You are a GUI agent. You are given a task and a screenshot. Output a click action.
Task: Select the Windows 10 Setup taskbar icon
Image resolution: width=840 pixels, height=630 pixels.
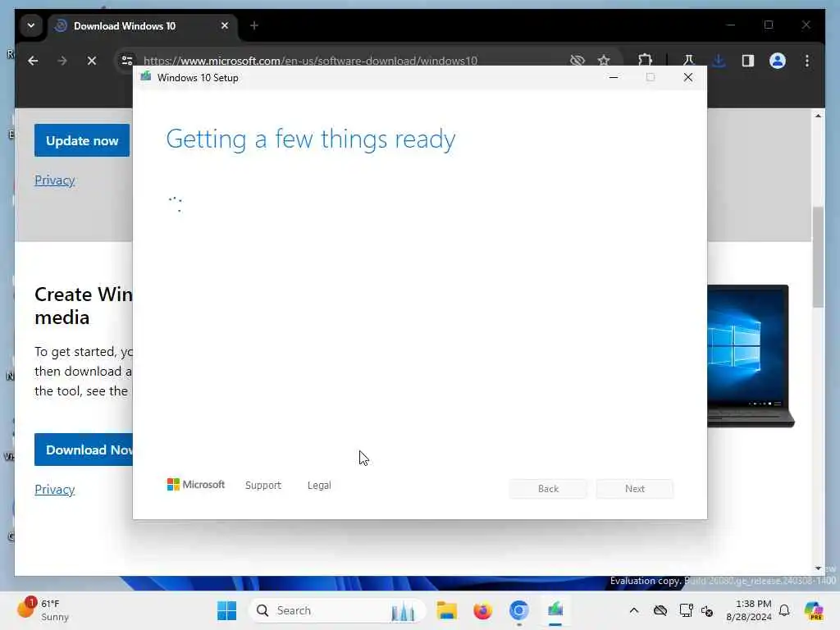point(555,610)
